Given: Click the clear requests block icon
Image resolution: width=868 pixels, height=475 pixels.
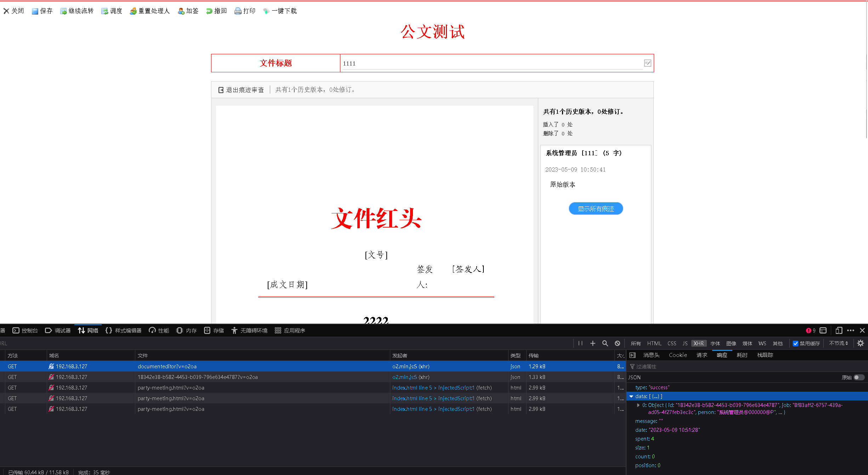Looking at the screenshot, I should coord(617,343).
